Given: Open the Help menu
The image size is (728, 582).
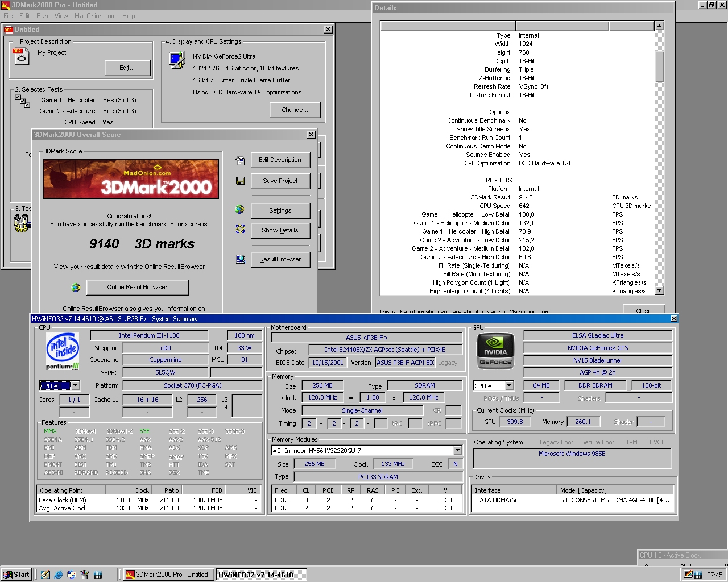Looking at the screenshot, I should pos(129,16).
